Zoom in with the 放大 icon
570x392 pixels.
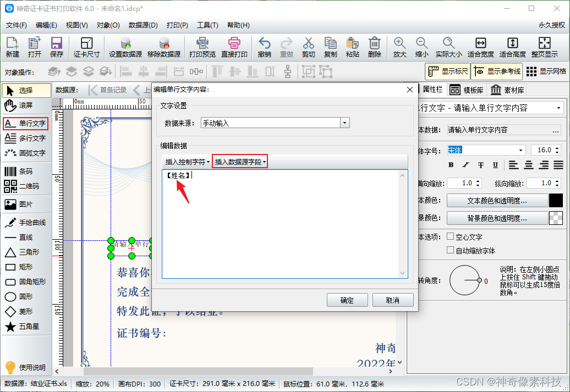(x=399, y=47)
